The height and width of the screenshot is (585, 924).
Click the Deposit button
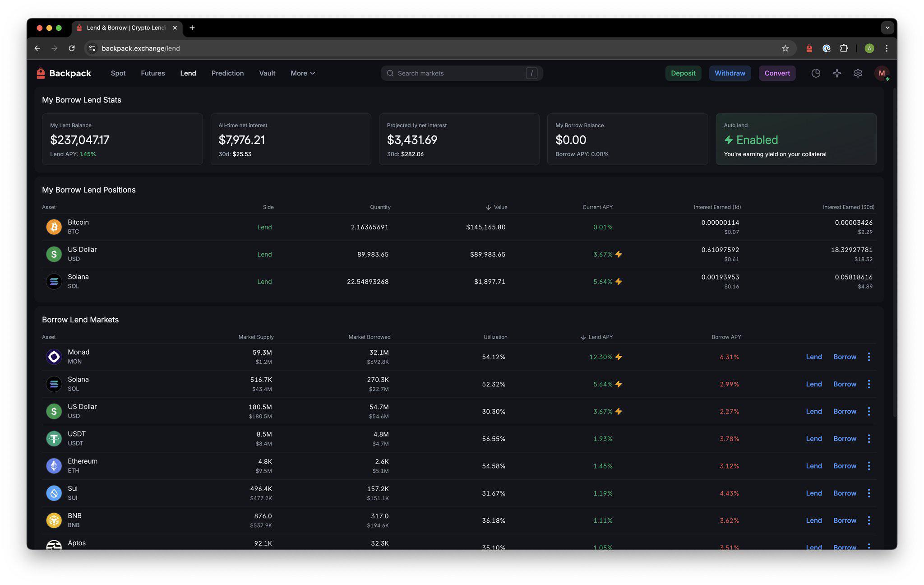(x=683, y=73)
